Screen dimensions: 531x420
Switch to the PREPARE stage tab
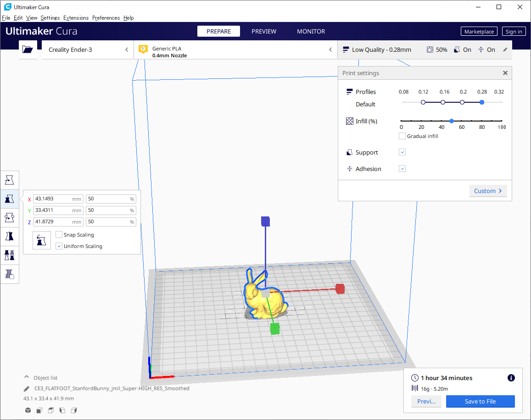219,31
